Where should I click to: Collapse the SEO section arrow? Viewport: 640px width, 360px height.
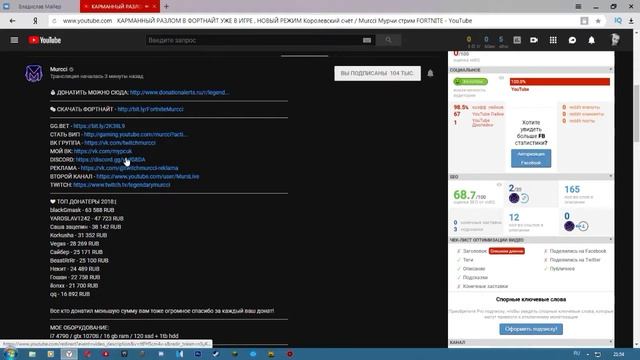(x=611, y=176)
